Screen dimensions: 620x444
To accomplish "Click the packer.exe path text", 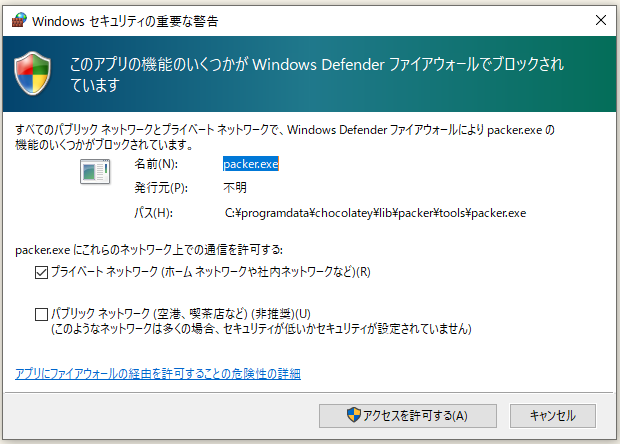I will (x=375, y=213).
